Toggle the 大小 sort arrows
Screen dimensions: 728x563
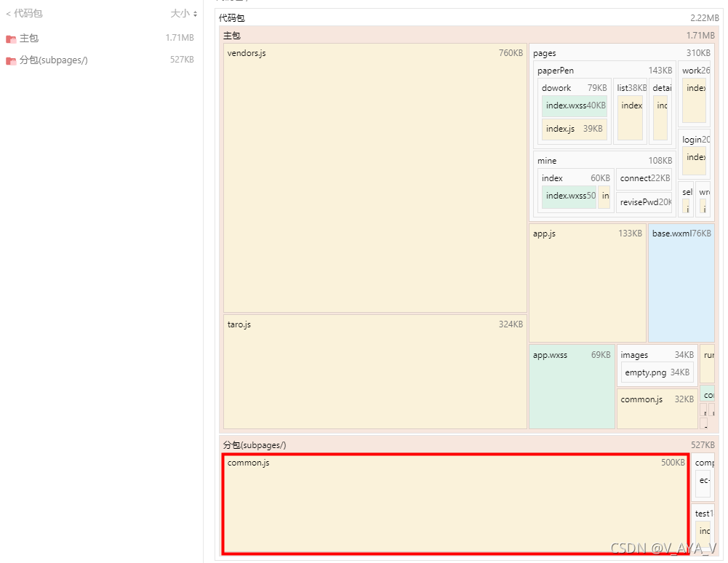[195, 14]
